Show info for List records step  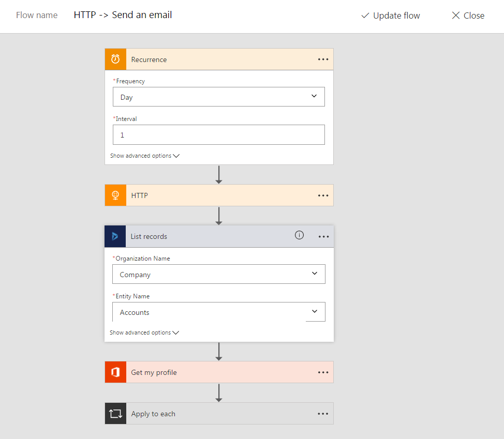click(299, 236)
